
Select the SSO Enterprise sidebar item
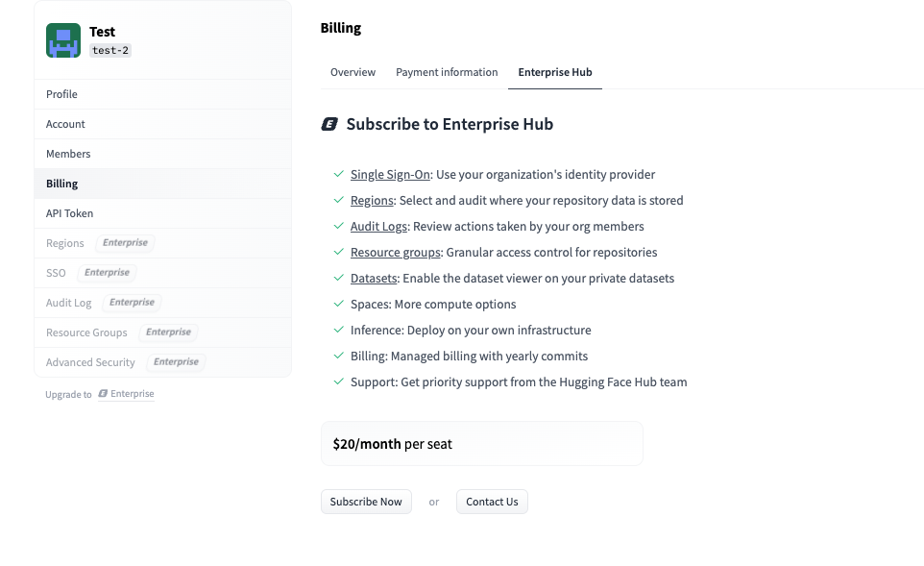[x=57, y=273]
